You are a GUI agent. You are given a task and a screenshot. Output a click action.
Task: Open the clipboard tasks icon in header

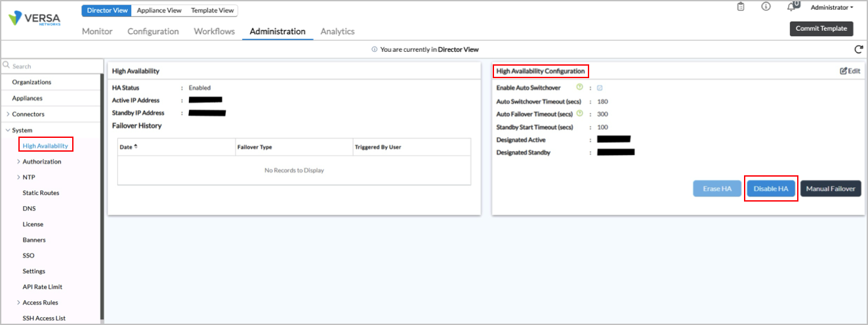(741, 7)
